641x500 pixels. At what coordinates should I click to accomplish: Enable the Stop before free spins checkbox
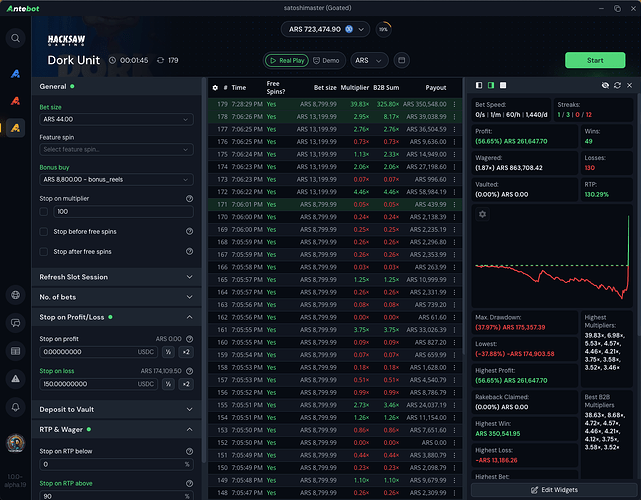43,232
